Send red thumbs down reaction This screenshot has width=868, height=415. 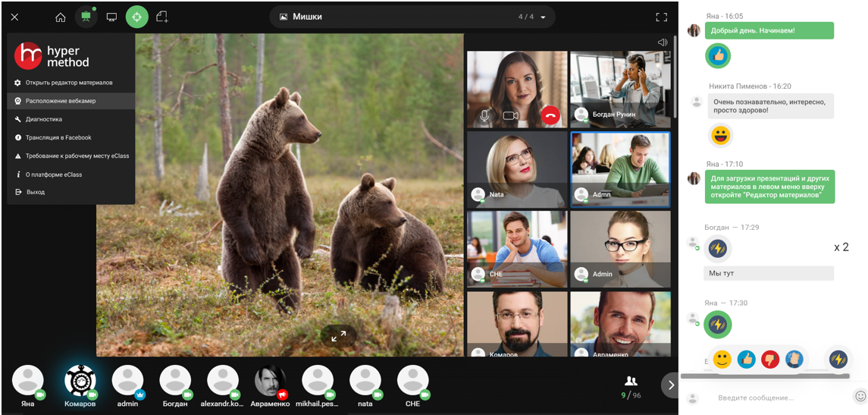pos(770,360)
